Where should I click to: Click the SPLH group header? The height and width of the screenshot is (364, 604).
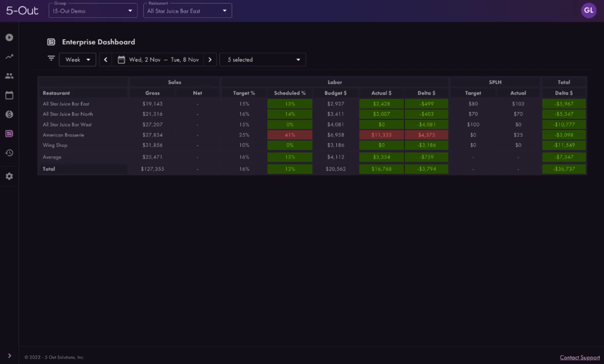click(x=495, y=82)
